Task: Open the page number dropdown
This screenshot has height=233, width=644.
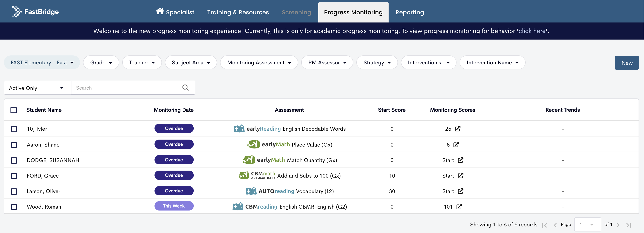Action: tap(588, 224)
